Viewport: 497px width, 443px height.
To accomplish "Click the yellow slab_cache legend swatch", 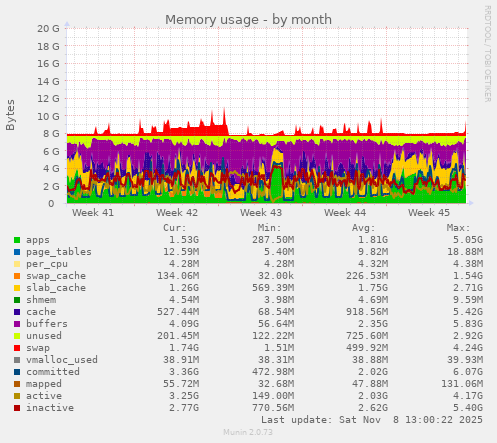I will coord(17,288).
